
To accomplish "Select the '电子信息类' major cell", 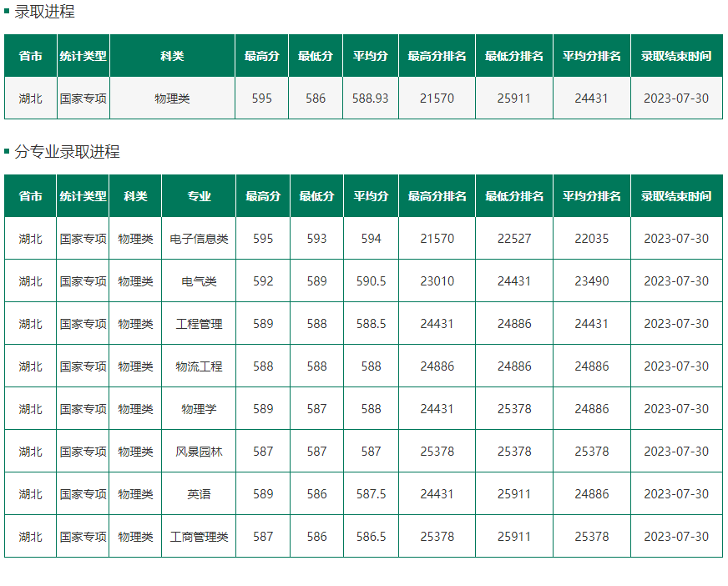I will pyautogui.click(x=199, y=239).
